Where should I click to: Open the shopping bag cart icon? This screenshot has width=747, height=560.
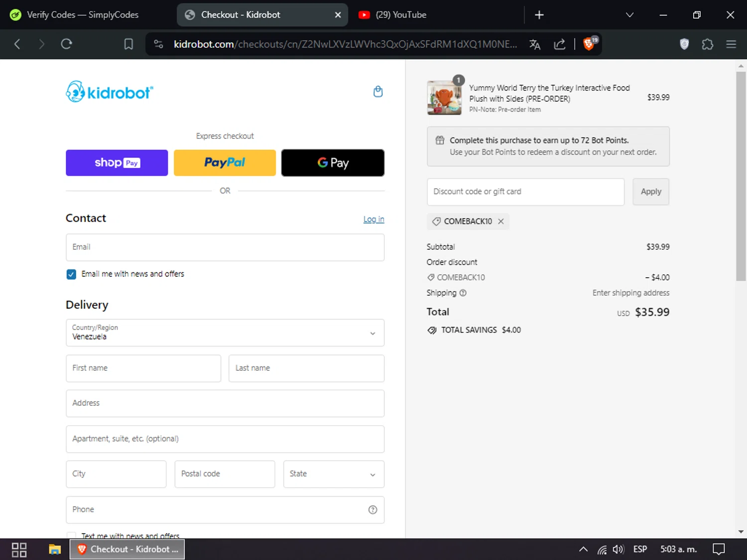[x=378, y=92]
